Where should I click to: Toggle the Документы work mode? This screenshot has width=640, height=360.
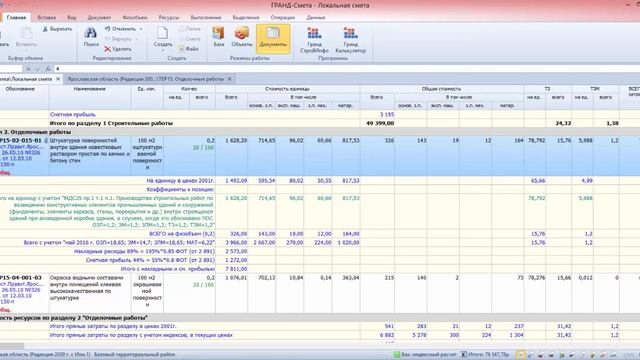[x=273, y=39]
